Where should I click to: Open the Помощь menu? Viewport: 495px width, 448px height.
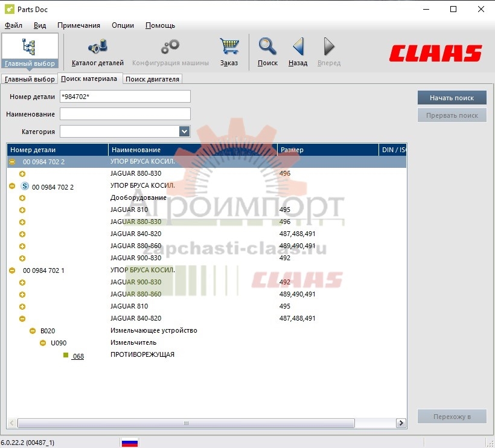coord(160,25)
